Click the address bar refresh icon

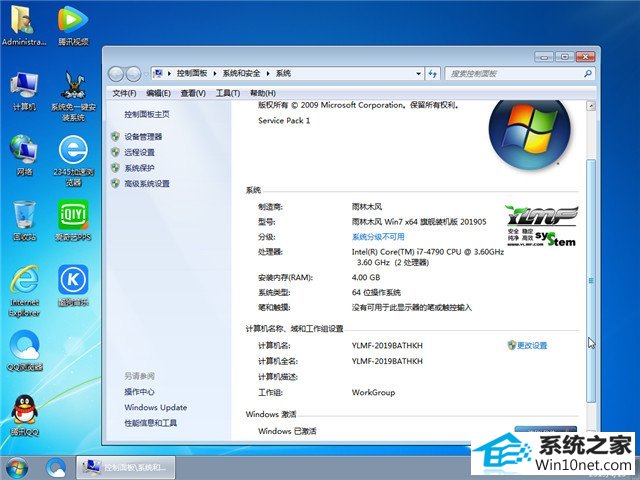[x=432, y=74]
